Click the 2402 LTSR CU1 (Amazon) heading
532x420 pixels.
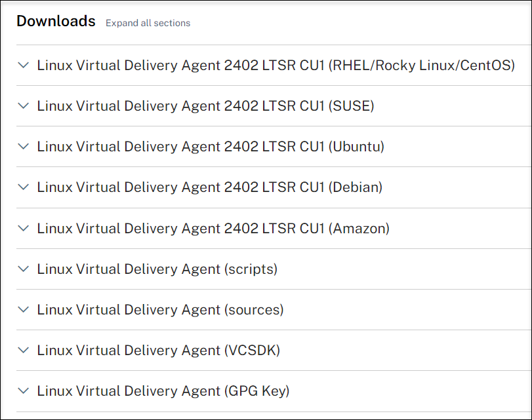[213, 228]
